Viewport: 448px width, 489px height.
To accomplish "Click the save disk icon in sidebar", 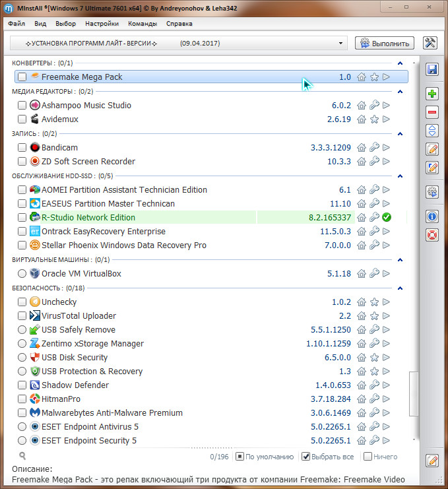I will coord(432,69).
